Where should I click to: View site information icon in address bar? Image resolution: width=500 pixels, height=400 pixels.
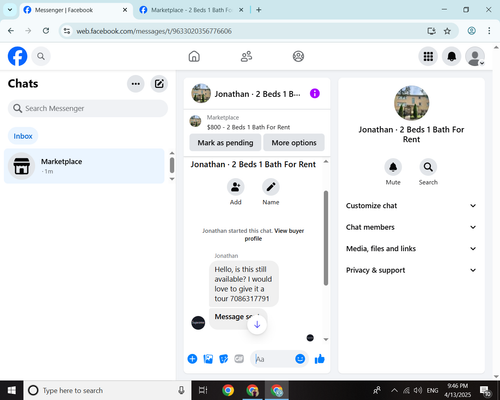[x=67, y=31]
